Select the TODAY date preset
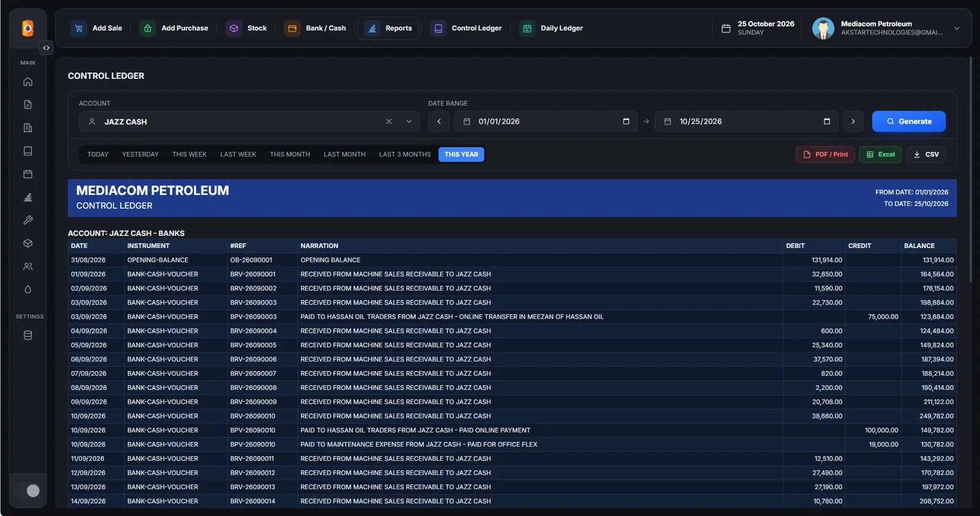Viewport: 980px width, 516px height. point(98,154)
